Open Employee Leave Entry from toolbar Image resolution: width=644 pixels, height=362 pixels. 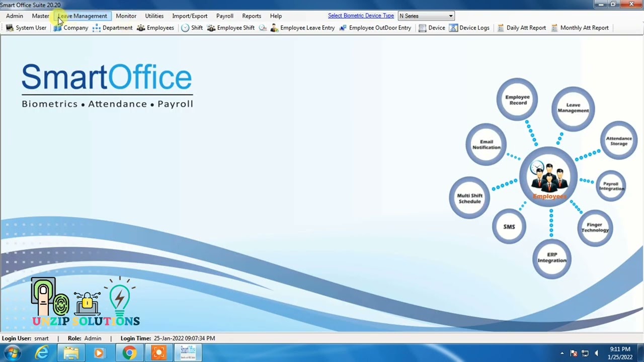302,28
